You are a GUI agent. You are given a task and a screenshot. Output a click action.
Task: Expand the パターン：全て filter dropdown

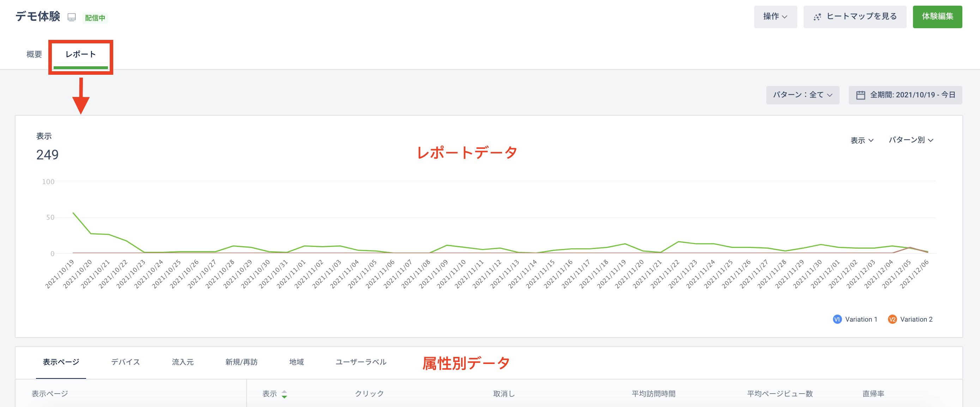pyautogui.click(x=802, y=95)
